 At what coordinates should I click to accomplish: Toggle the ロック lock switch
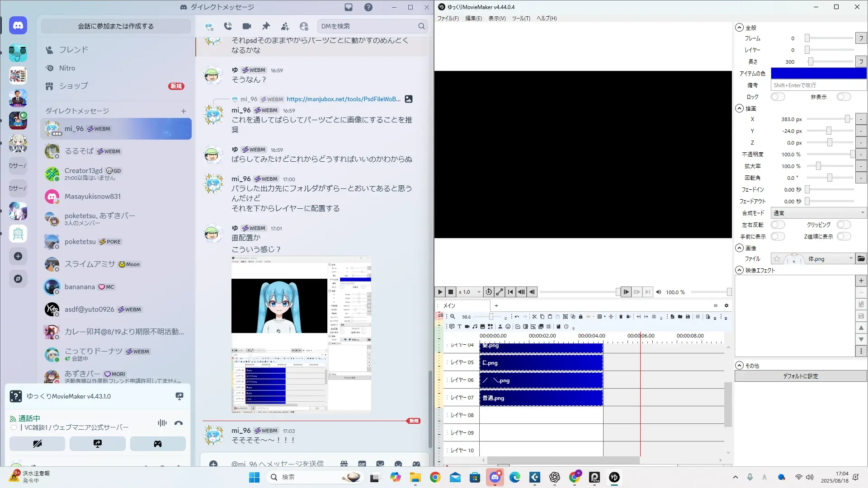coord(778,97)
